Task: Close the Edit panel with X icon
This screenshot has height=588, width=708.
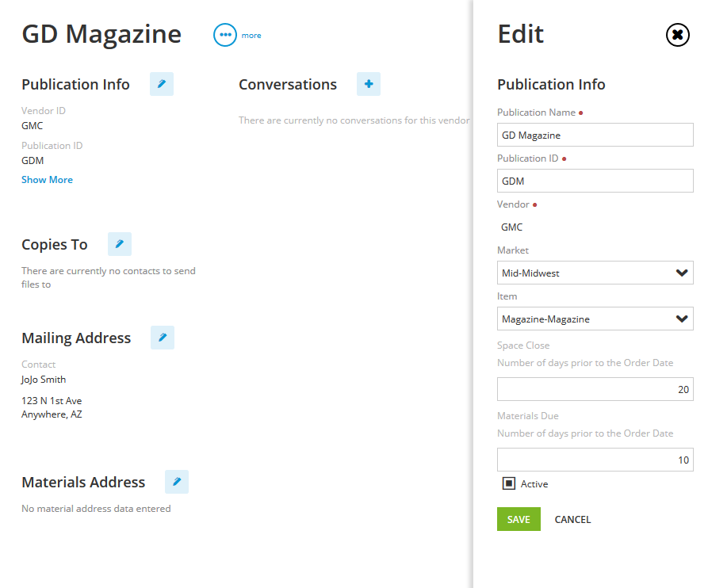Action: (x=677, y=35)
